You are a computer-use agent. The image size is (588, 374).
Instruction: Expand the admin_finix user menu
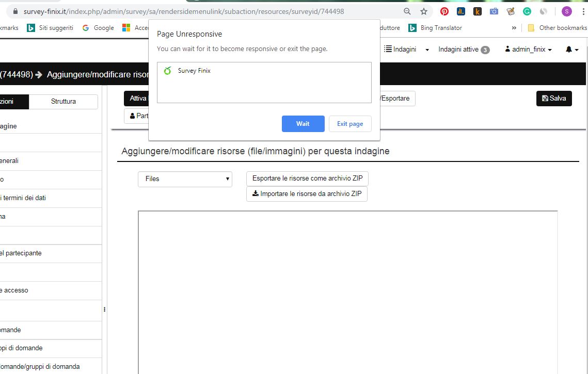[x=529, y=50]
